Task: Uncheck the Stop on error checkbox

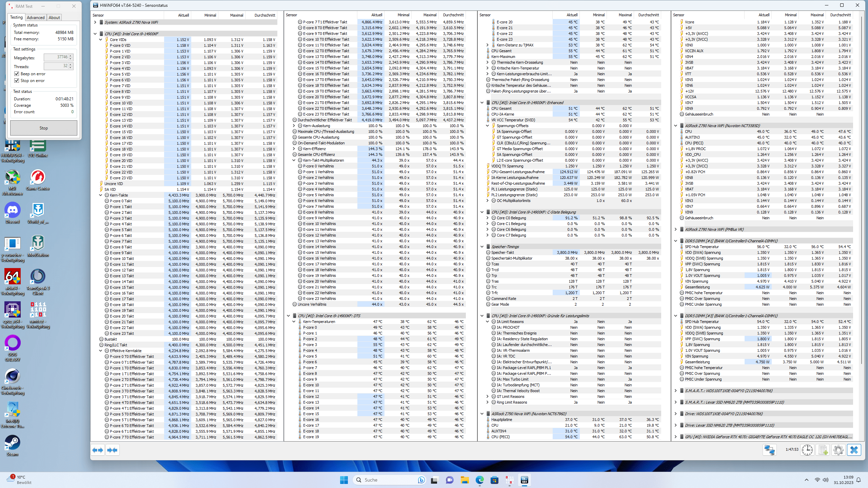Action: [x=17, y=81]
